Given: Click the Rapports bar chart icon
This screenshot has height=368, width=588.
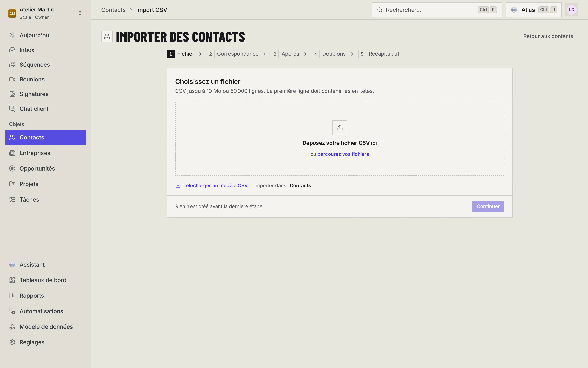Looking at the screenshot, I should [12, 296].
